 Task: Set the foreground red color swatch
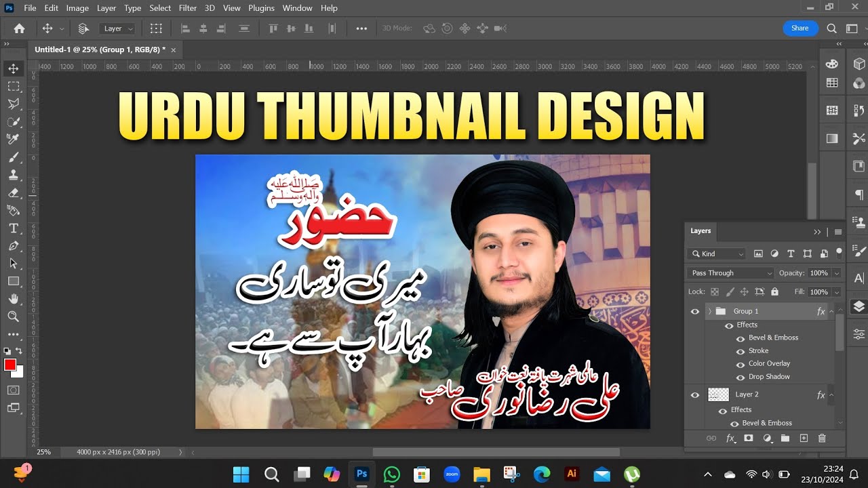[x=10, y=365]
